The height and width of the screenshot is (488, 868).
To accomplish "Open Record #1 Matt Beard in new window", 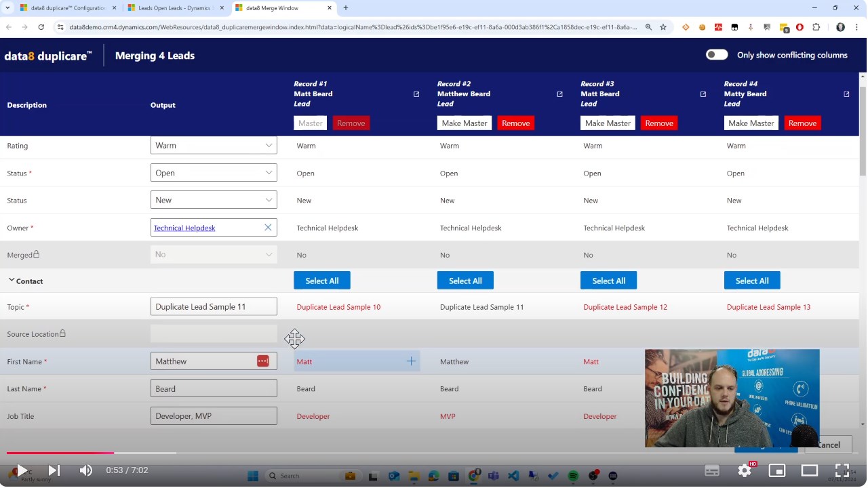I will coord(416,94).
